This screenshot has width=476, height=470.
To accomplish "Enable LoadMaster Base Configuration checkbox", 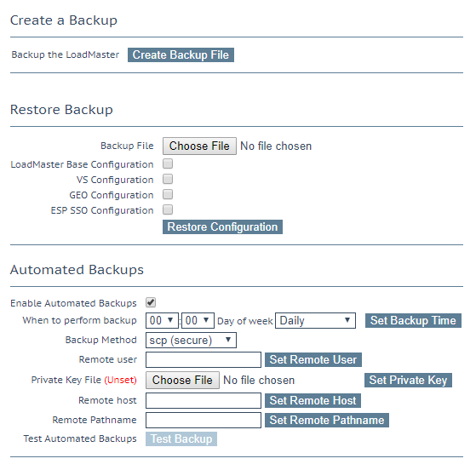I will [x=168, y=163].
